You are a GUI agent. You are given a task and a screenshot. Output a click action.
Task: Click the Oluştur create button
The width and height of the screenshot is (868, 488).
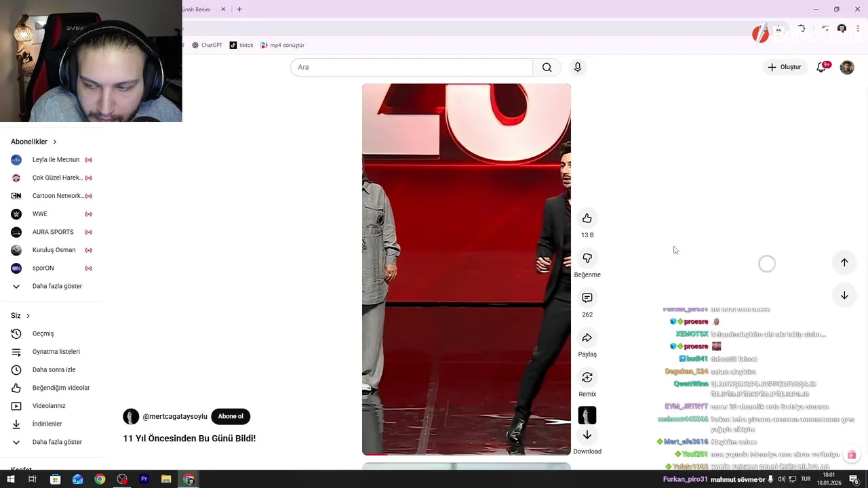coord(784,67)
